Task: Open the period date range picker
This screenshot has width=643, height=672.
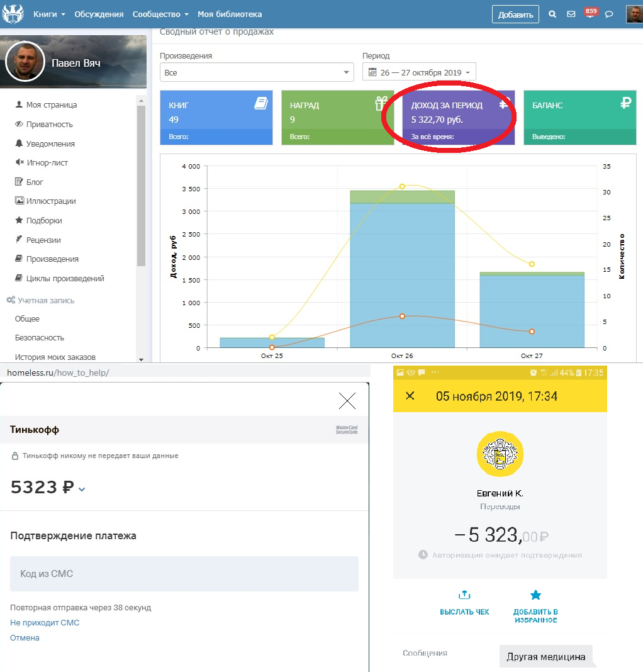Action: [x=420, y=72]
